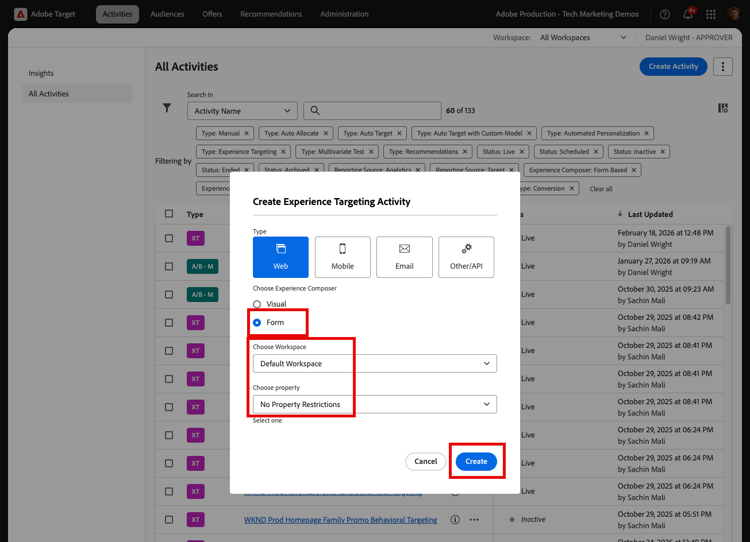
Task: Open info icon for WKND Family Promo row
Action: (x=455, y=520)
